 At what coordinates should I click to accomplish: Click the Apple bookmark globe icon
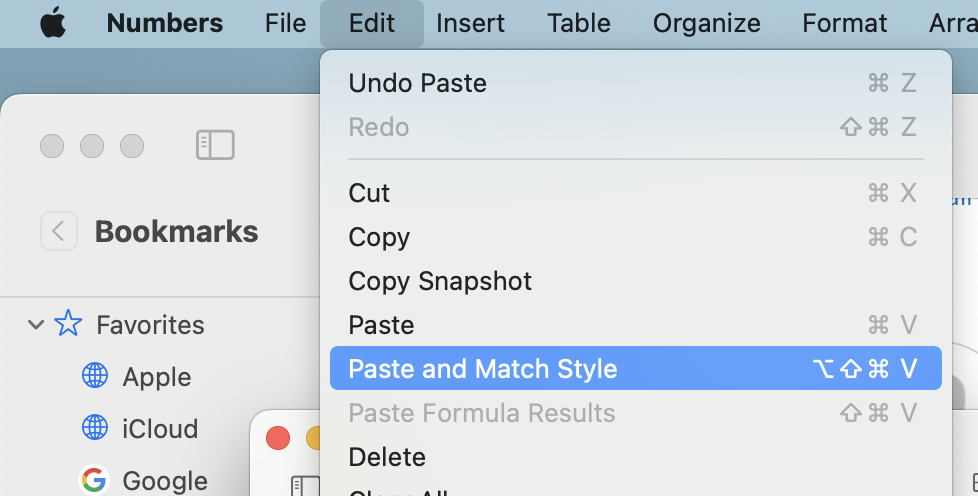point(95,376)
